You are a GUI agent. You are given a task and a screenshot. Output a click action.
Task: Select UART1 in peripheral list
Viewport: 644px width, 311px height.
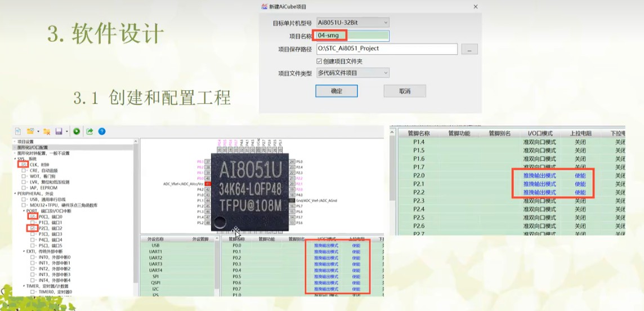pyautogui.click(x=156, y=251)
